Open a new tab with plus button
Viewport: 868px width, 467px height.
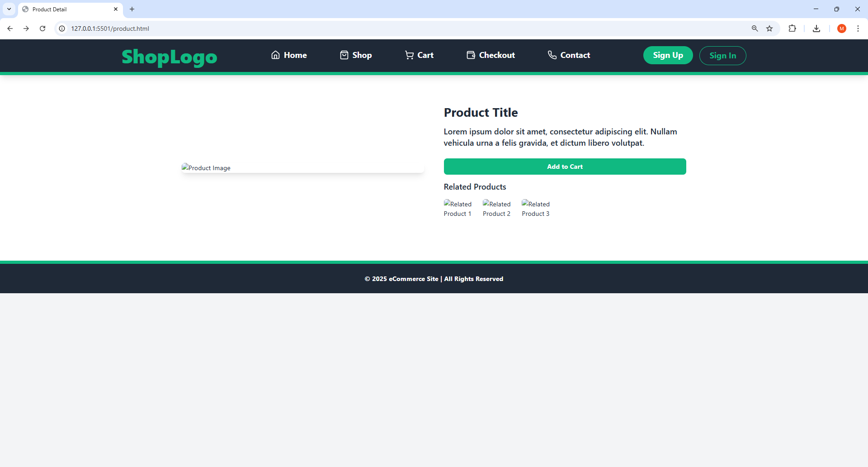coord(132,9)
